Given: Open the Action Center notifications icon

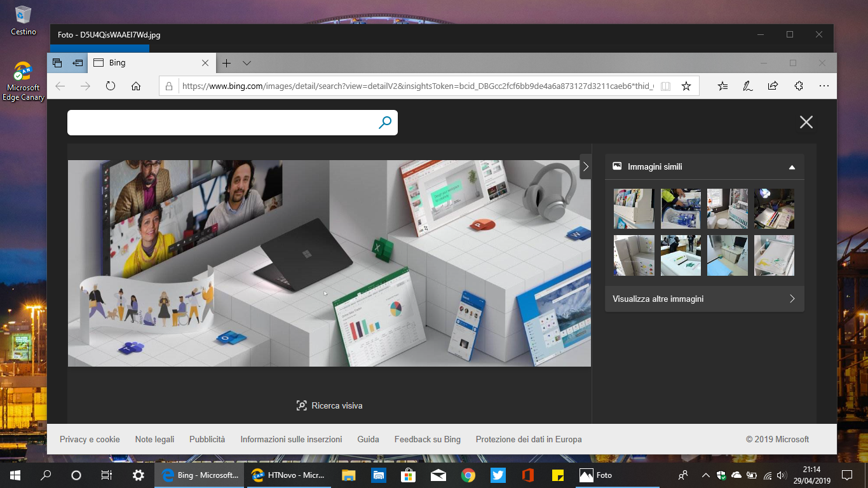Looking at the screenshot, I should pos(846,475).
